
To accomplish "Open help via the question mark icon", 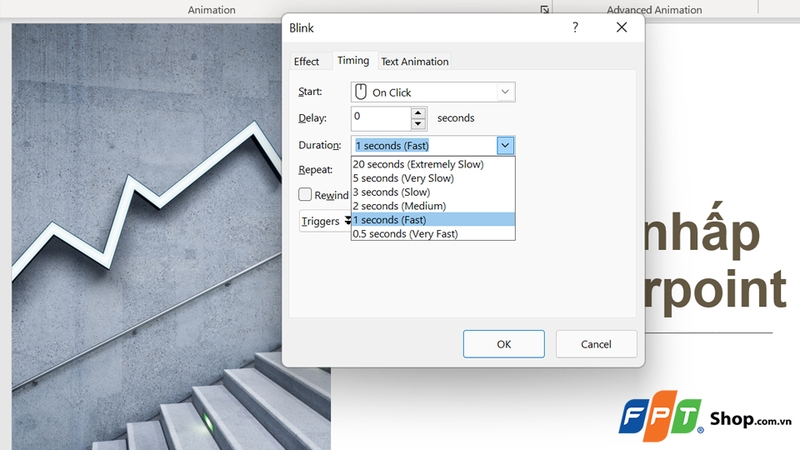I will click(575, 27).
